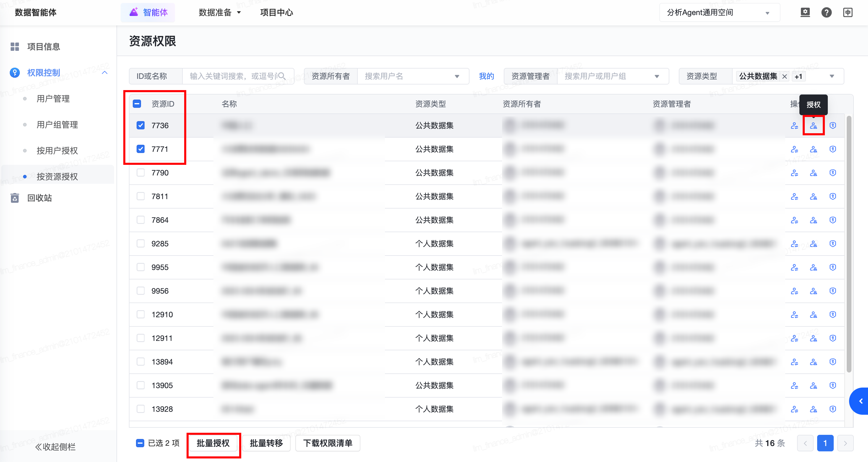Click the +1 more filter tags indicator
868x462 pixels.
click(798, 77)
